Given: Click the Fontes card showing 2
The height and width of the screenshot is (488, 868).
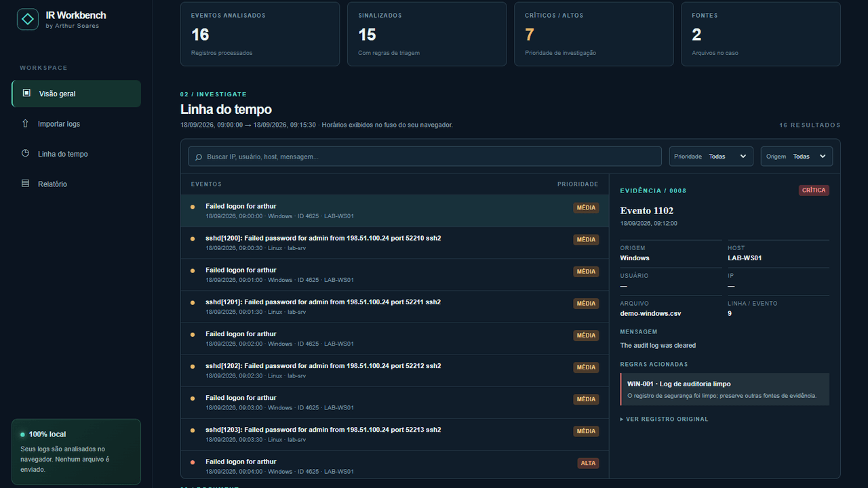Looking at the screenshot, I should pyautogui.click(x=760, y=34).
